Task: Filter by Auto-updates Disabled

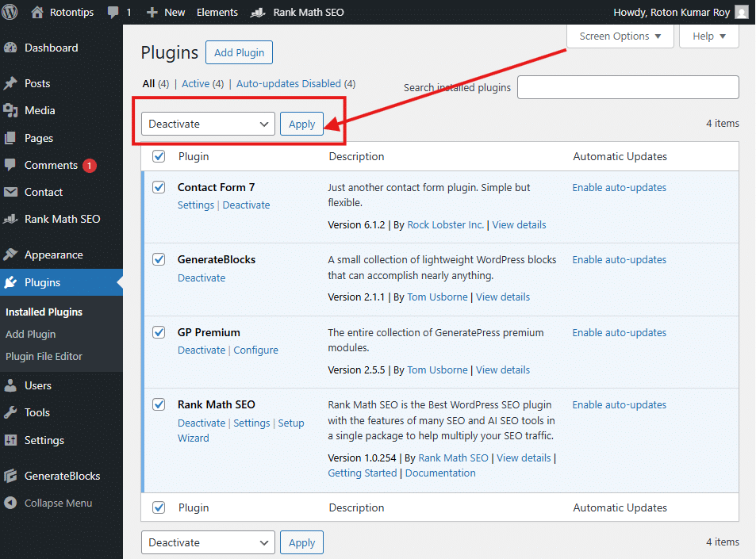Action: [288, 84]
